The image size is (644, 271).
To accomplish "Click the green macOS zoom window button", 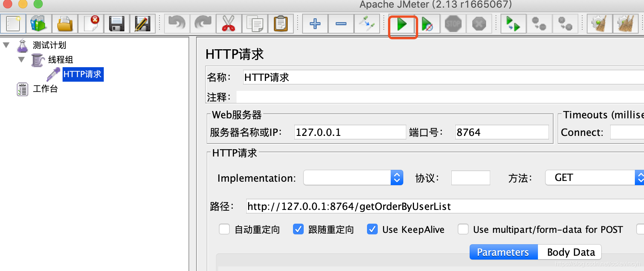I will [x=38, y=4].
